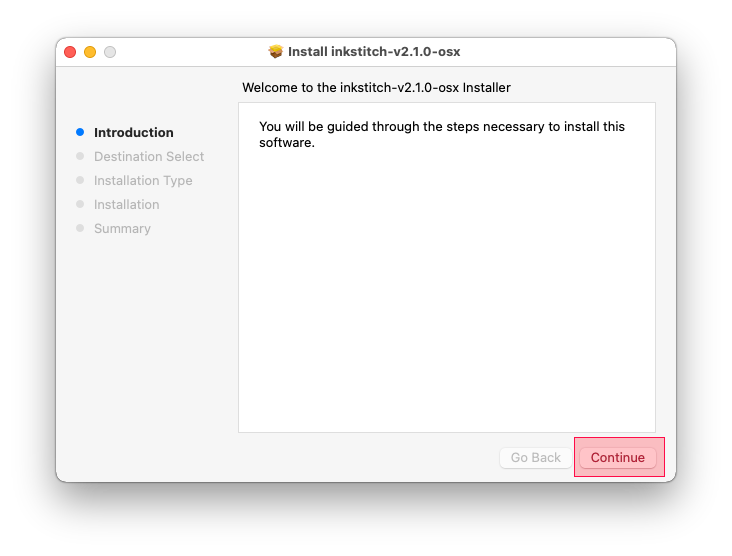Click the Welcome to the Installer heading
Viewport: 732px width, 556px height.
click(x=376, y=88)
